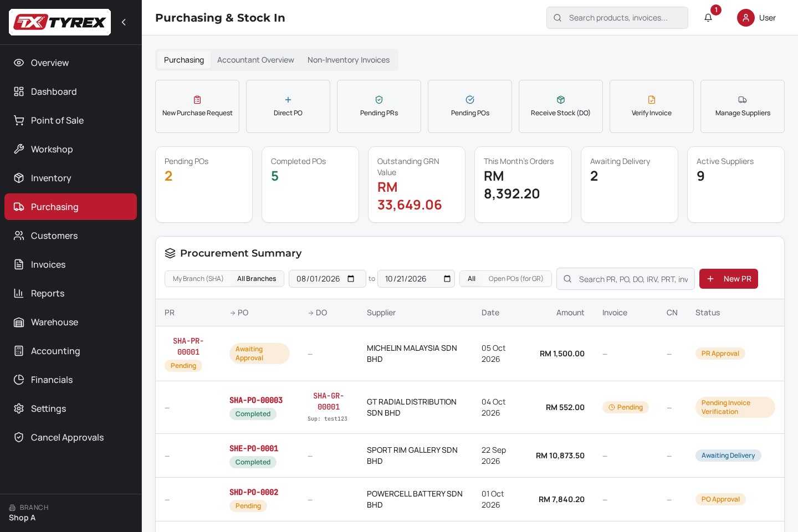This screenshot has width=798, height=532.
Task: Click the Inventory box icon in sidebar
Action: point(19,178)
